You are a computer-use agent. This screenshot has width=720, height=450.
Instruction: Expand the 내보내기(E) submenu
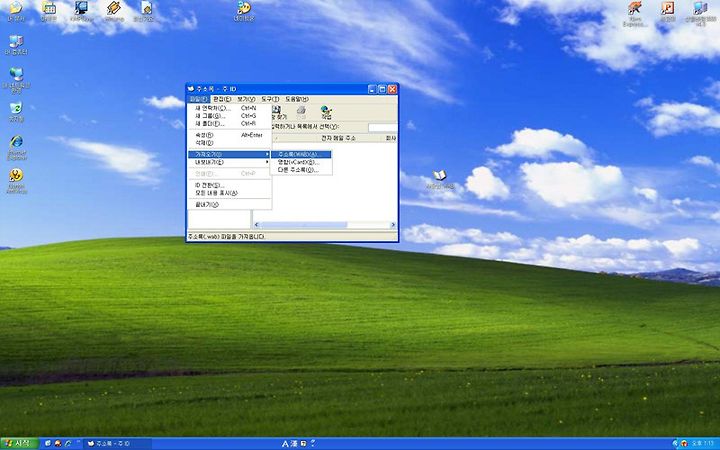point(230,163)
